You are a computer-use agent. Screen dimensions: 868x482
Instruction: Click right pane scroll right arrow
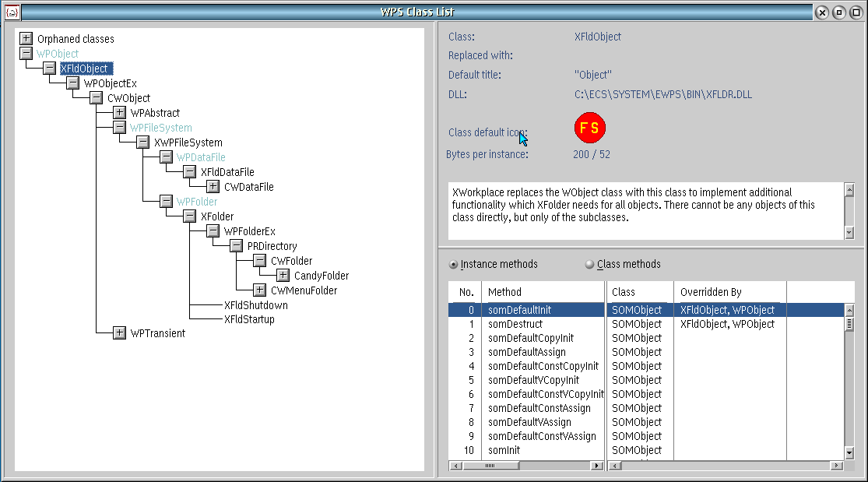click(837, 466)
